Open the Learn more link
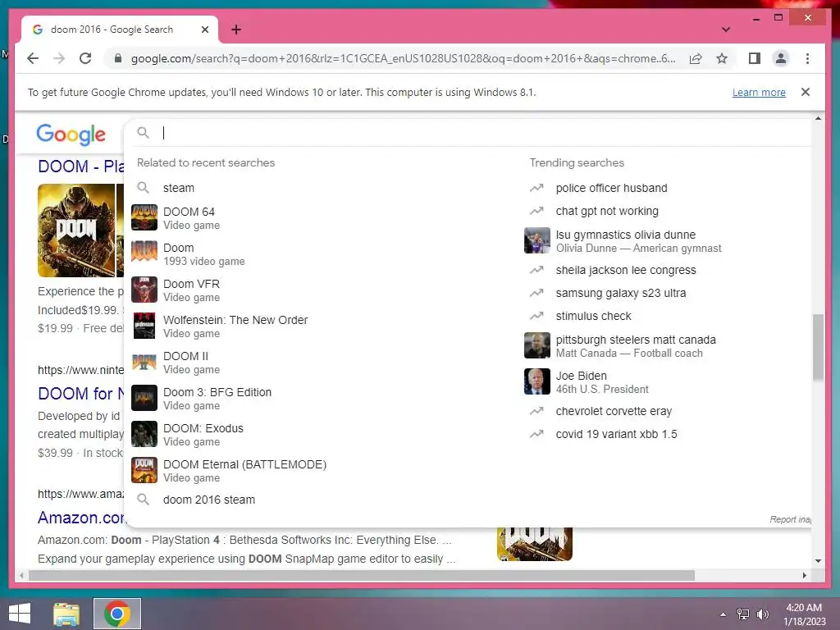The image size is (840, 630). [x=759, y=92]
